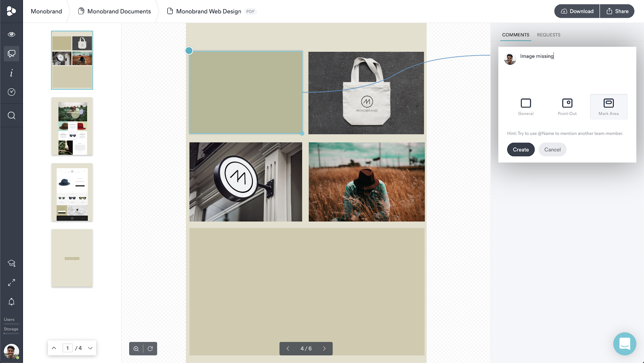Viewport: 644px width, 363px height.
Task: Click the Download button
Action: (577, 11)
